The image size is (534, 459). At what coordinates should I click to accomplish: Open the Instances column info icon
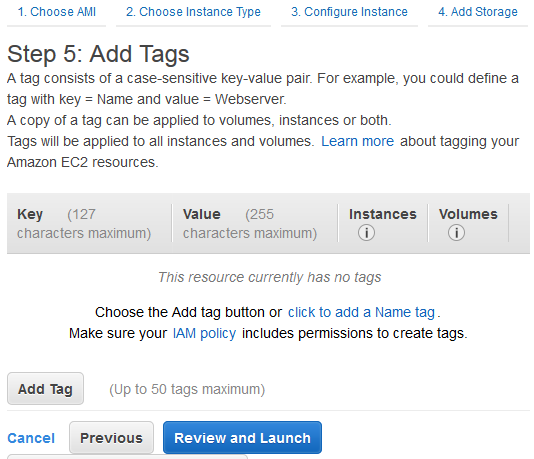[366, 233]
